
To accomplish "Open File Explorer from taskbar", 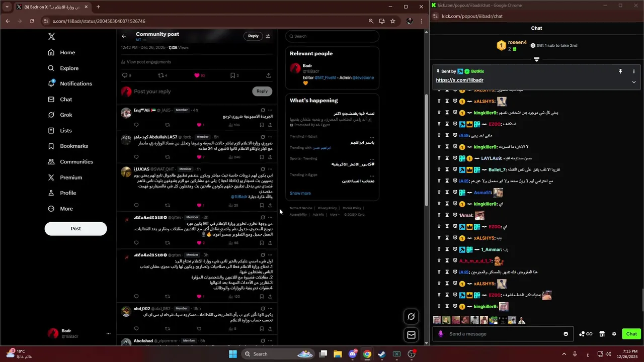I will point(338,354).
